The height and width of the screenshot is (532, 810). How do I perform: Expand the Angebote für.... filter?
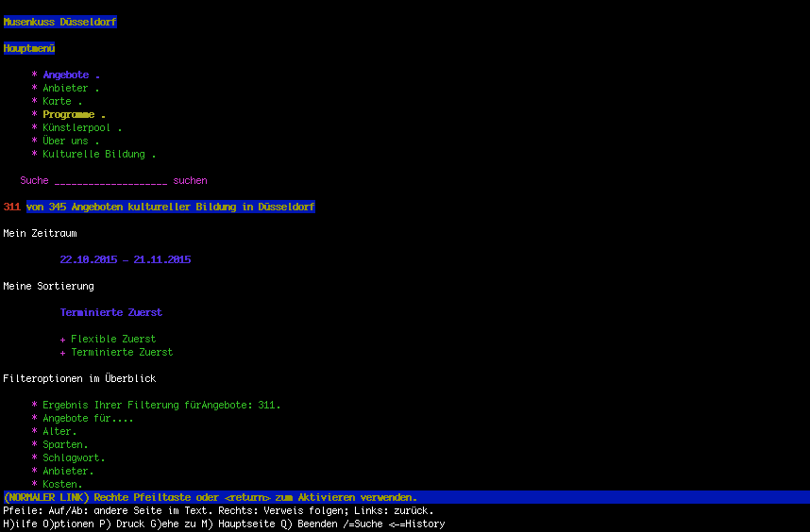[x=88, y=418]
